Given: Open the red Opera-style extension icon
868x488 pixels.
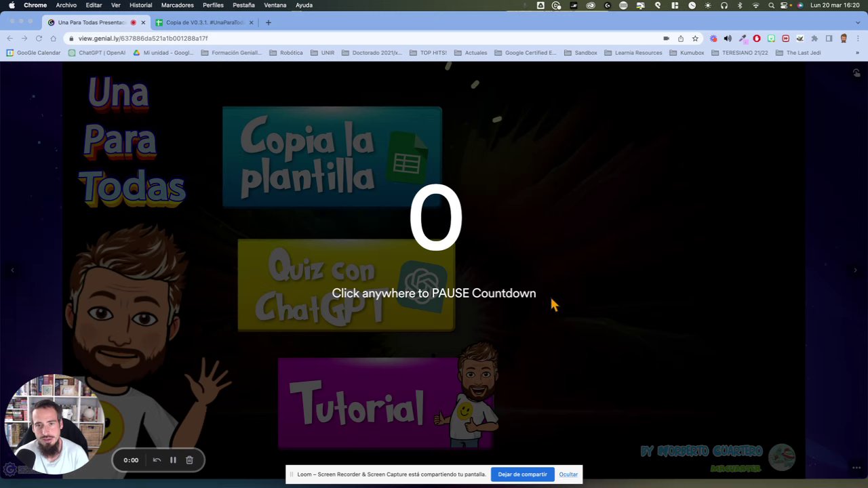Looking at the screenshot, I should click(757, 39).
